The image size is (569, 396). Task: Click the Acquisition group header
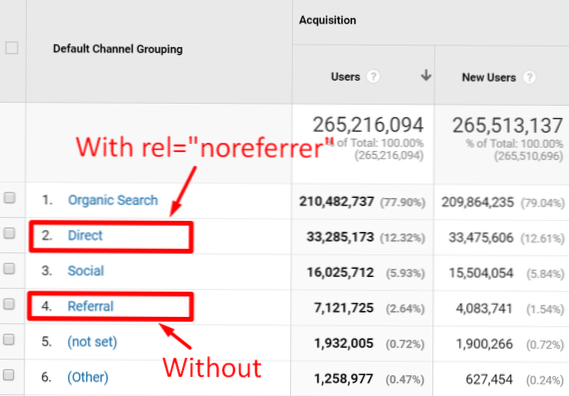coord(327,20)
